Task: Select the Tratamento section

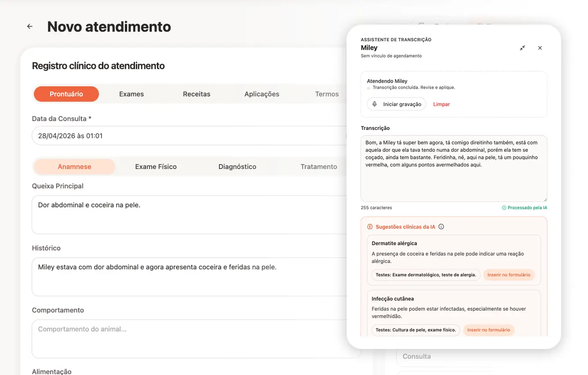Action: click(x=319, y=167)
